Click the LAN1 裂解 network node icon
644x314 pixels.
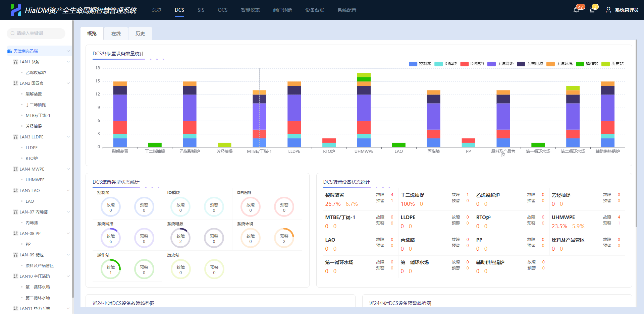(x=15, y=62)
